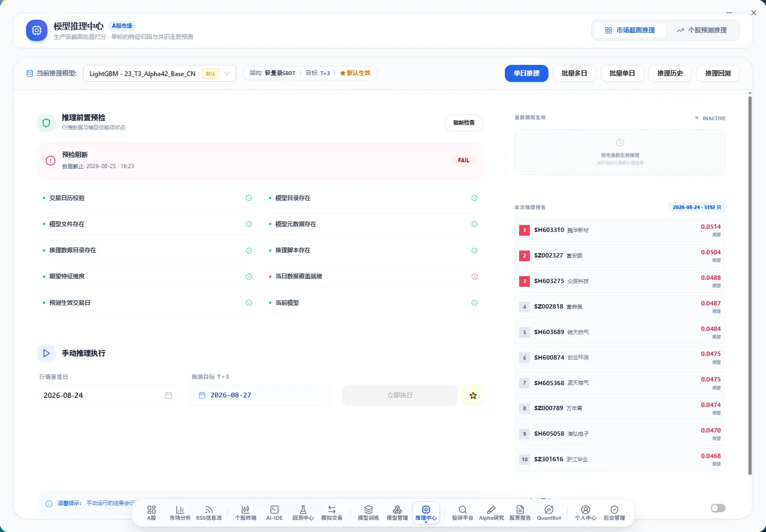Open Alpha研究 from the dock
Viewport: 766px width, 532px height.
[492, 513]
